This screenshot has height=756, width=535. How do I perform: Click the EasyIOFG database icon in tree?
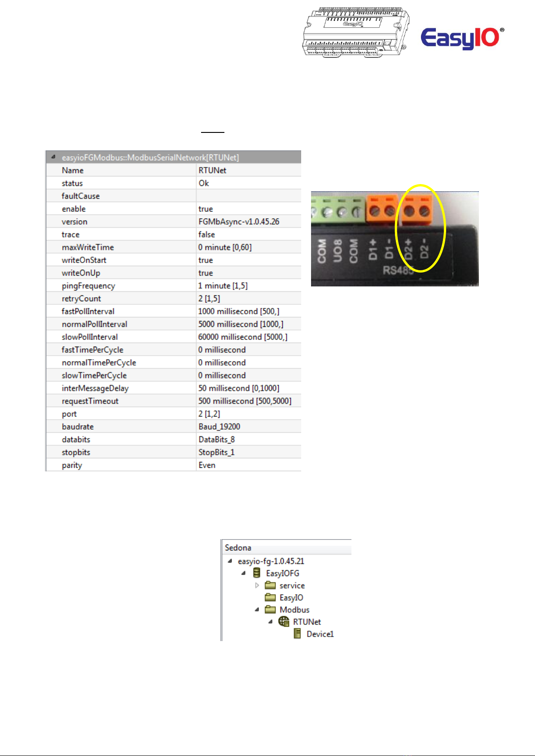(257, 573)
